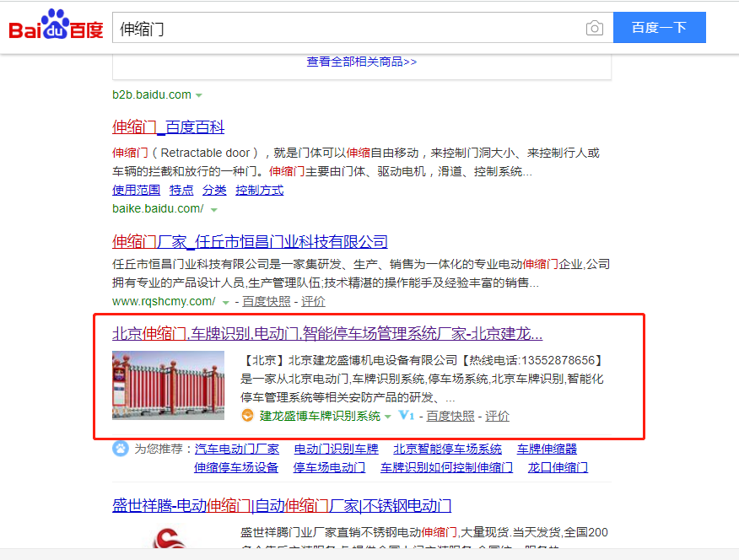This screenshot has width=739, height=560.
Task: Expand arrow beside 建龙盛博车牌识别系统
Action: pyautogui.click(x=388, y=417)
